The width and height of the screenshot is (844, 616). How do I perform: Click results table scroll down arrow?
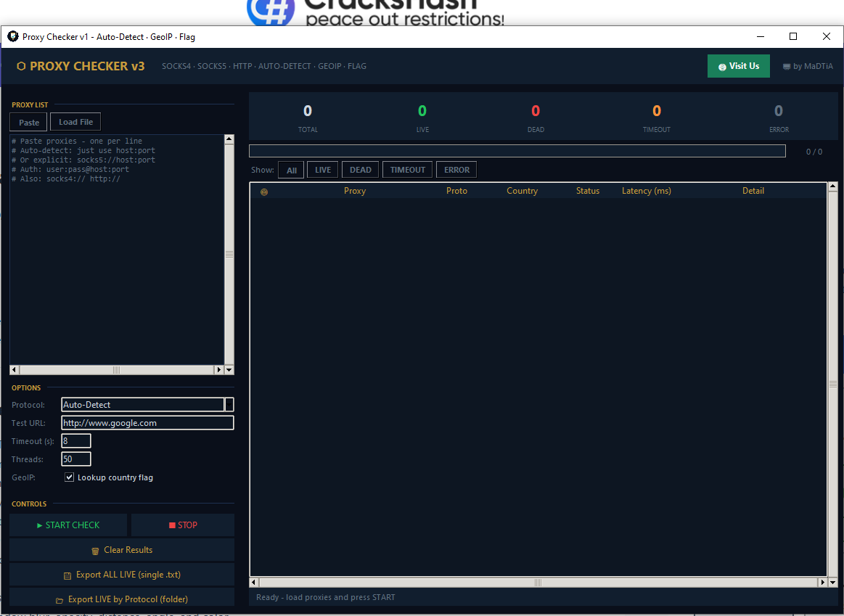coord(832,582)
